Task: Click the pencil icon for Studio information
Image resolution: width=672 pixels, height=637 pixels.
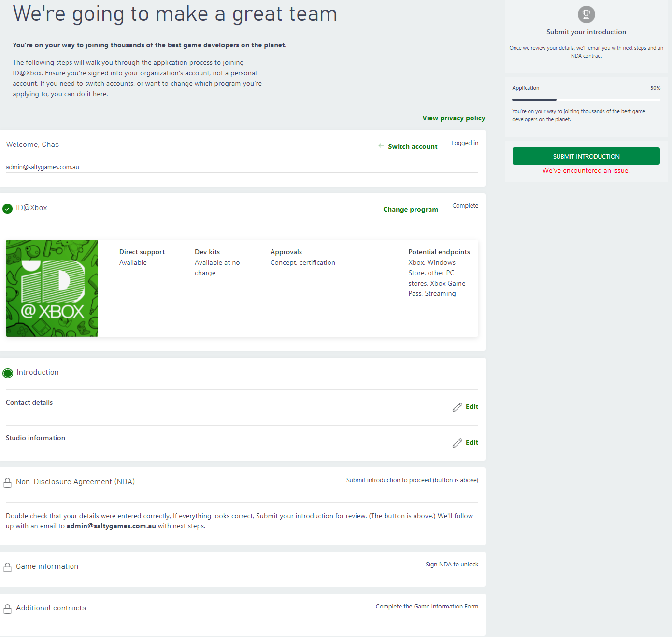Action: [x=458, y=443]
